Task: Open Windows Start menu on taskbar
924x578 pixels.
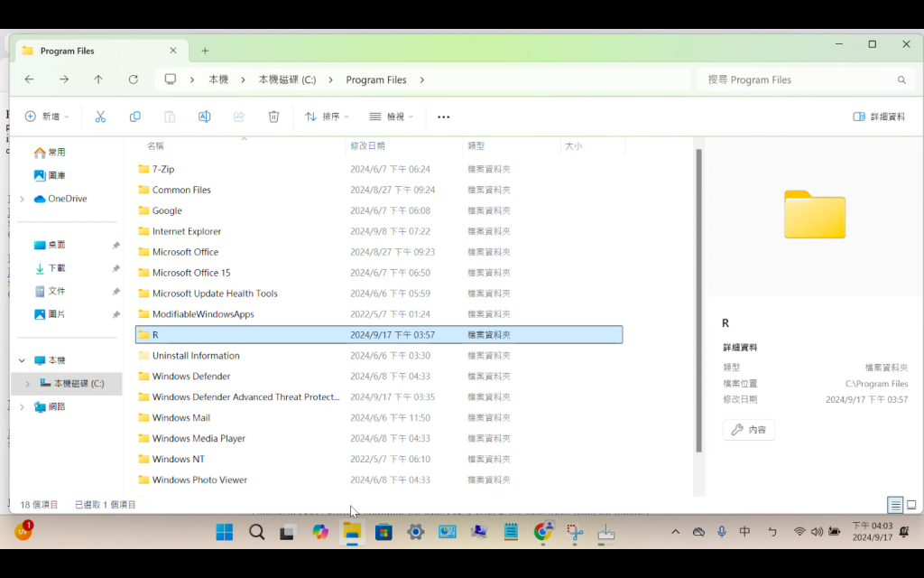Action: click(225, 532)
